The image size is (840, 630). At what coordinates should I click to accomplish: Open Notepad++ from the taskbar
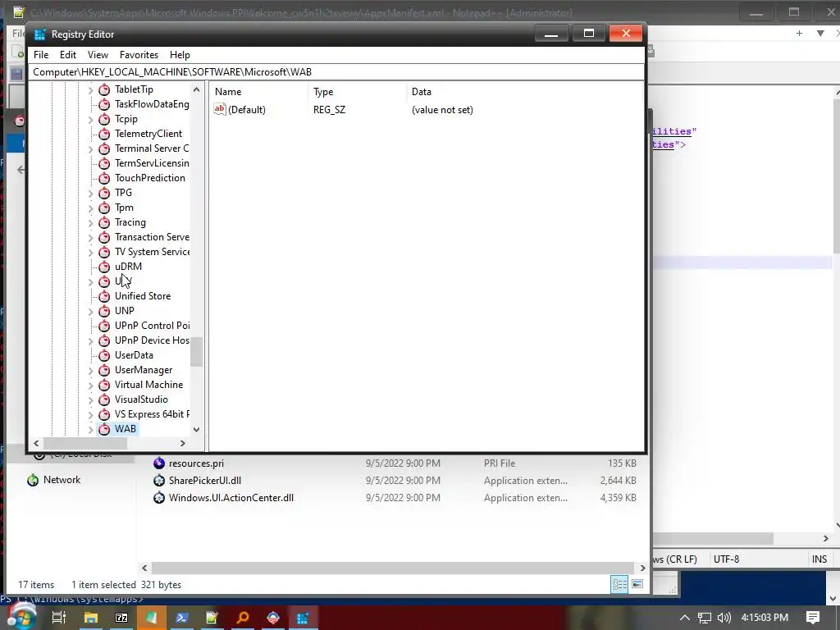tap(212, 618)
